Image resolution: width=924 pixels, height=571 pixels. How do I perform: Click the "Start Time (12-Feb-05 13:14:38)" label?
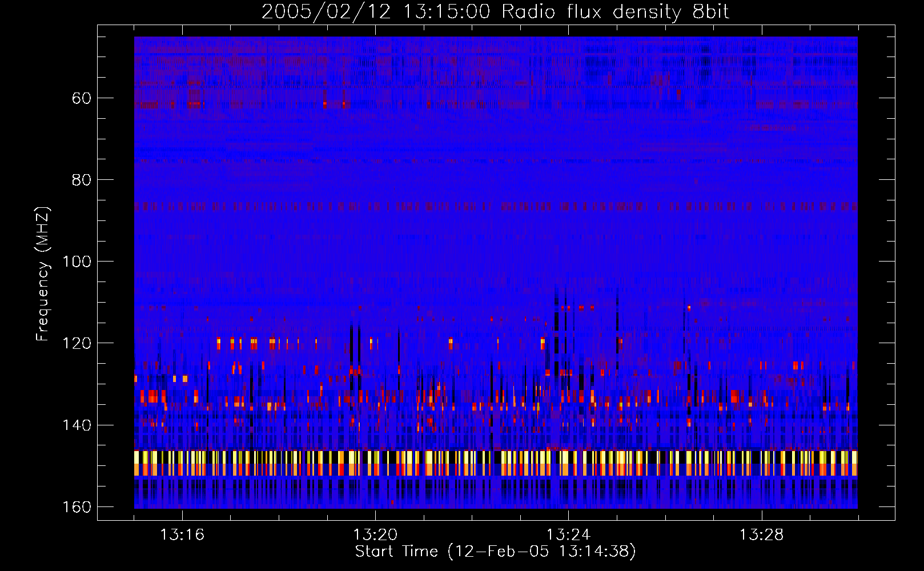[x=495, y=552]
